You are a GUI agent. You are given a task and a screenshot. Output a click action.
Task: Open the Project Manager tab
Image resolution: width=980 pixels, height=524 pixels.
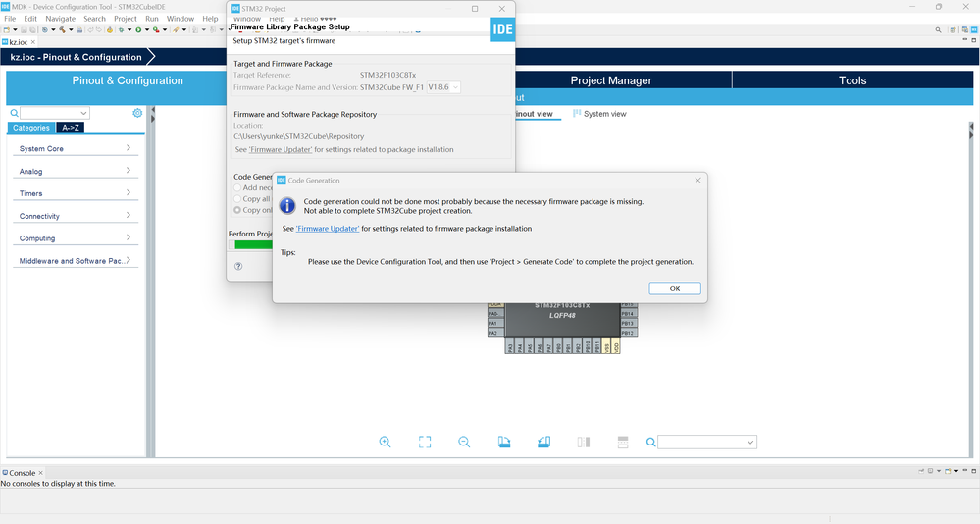click(610, 80)
